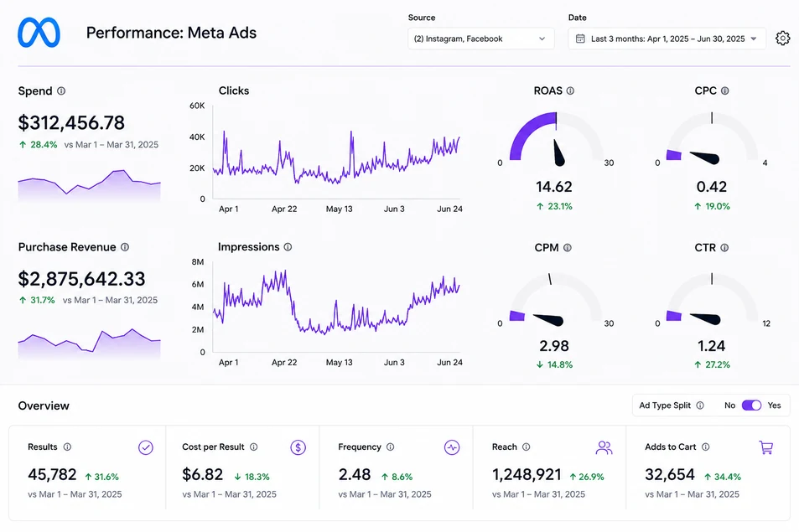The height and width of the screenshot is (532, 799).
Task: Click the Clicks line chart
Action: 336,152
